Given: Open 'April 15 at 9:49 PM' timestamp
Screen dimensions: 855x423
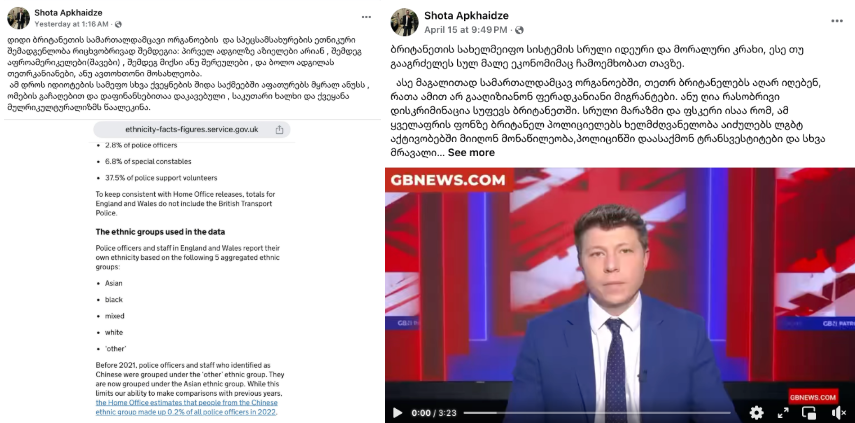Looking at the screenshot, I should pyautogui.click(x=466, y=30).
